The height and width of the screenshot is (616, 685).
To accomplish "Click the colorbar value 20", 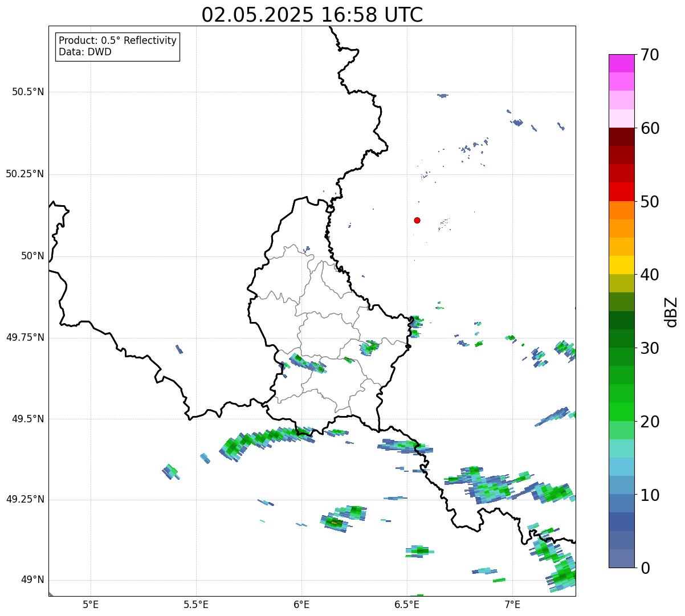I will tap(650, 422).
